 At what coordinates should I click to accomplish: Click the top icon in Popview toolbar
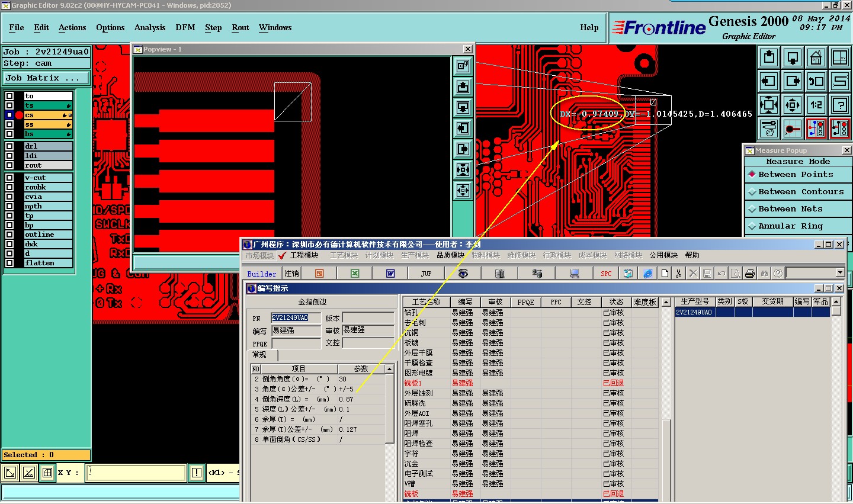click(x=463, y=66)
